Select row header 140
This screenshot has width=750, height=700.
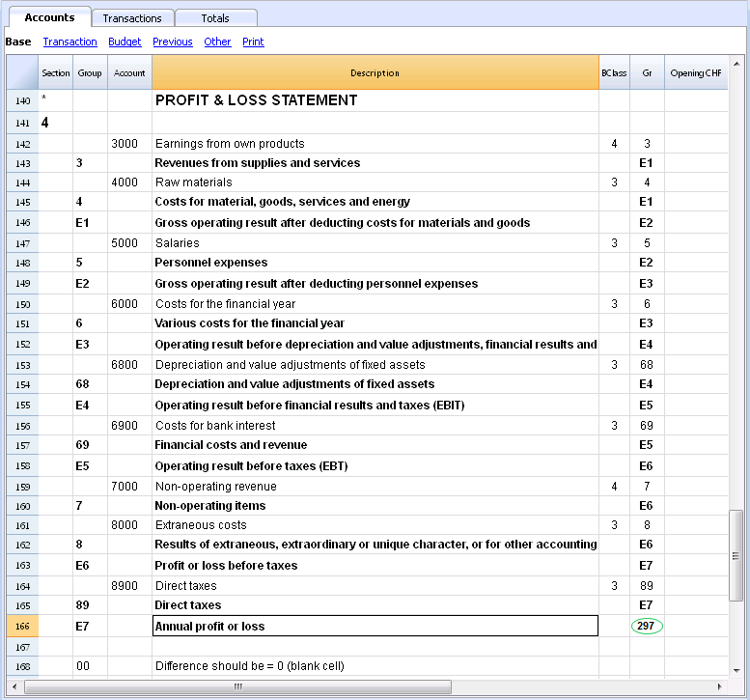(22, 100)
